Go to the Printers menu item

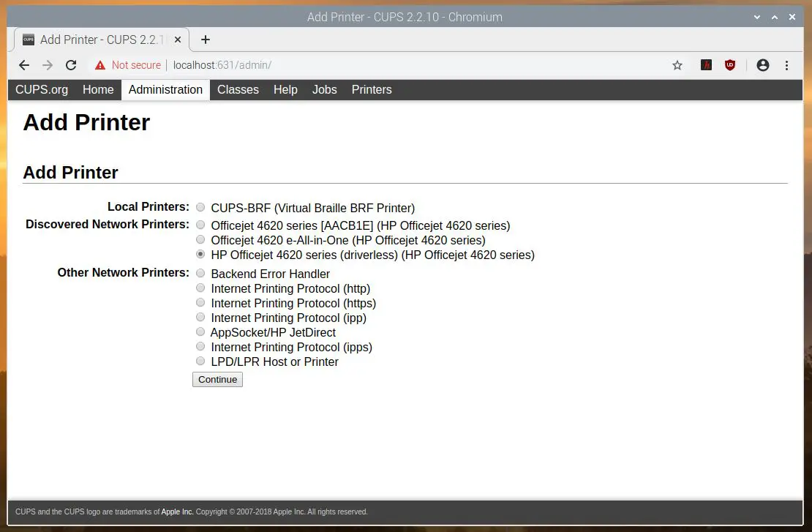pos(372,89)
